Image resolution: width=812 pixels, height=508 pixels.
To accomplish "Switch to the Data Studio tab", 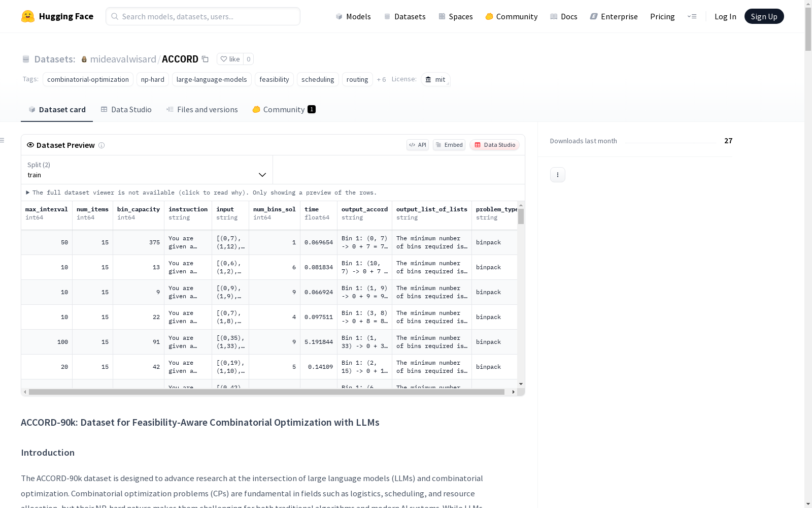I will click(126, 109).
